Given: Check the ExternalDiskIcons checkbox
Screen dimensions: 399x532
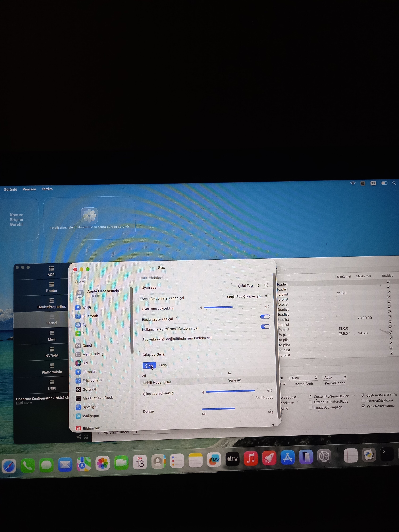Looking at the screenshot, I should 363,401.
